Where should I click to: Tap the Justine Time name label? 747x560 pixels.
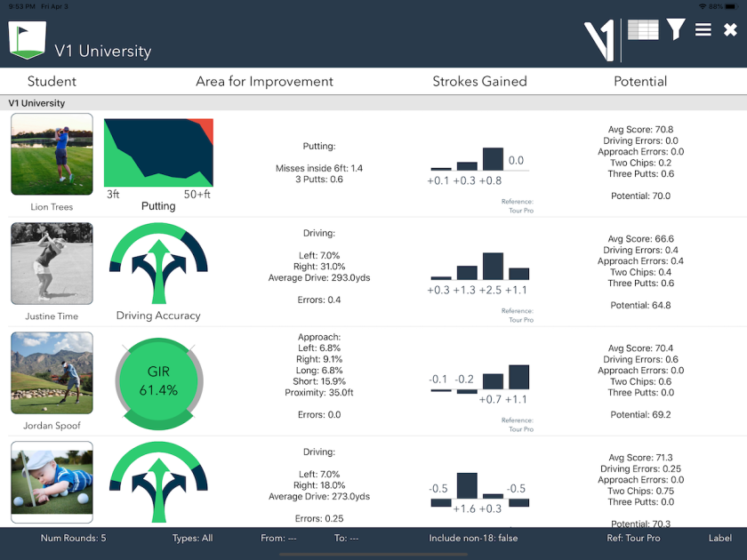click(52, 316)
